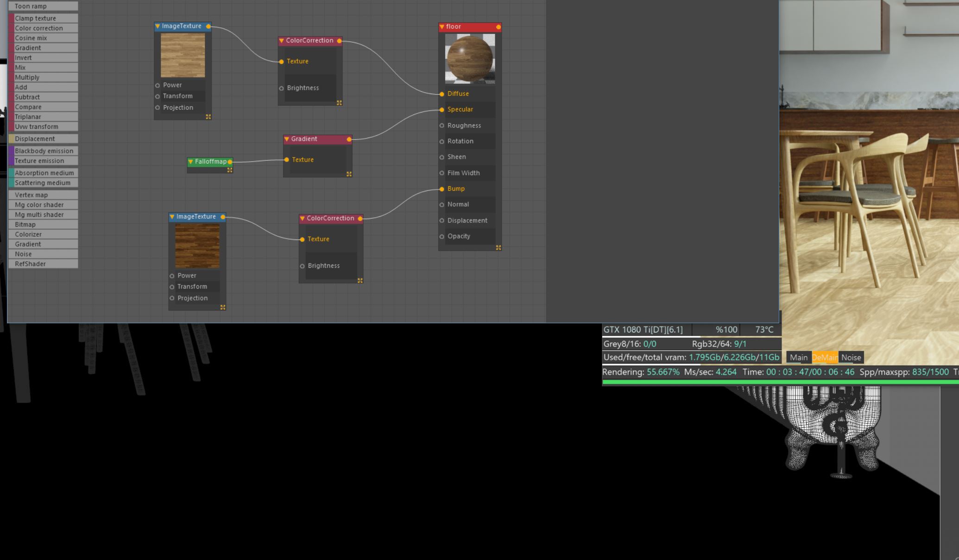Viewport: 959px width, 560px height.
Task: Add a Triplanar node from list
Action: coord(44,117)
